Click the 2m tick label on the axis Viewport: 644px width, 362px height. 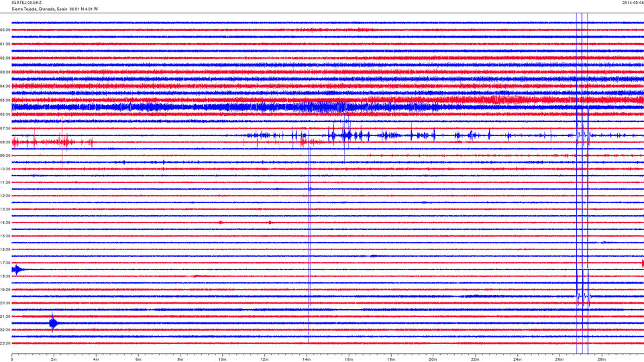click(x=54, y=359)
